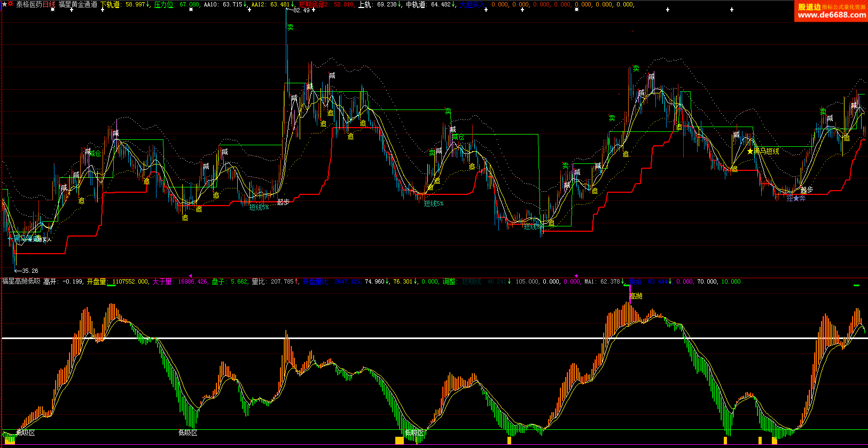Select the 泰格医药 stock name
The image size is (868, 448).
click(x=29, y=4)
